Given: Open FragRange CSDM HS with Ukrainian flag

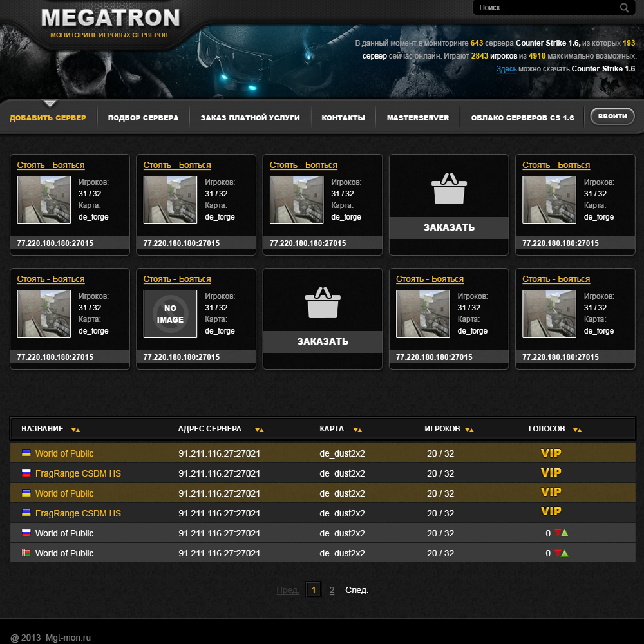Looking at the screenshot, I should [78, 513].
